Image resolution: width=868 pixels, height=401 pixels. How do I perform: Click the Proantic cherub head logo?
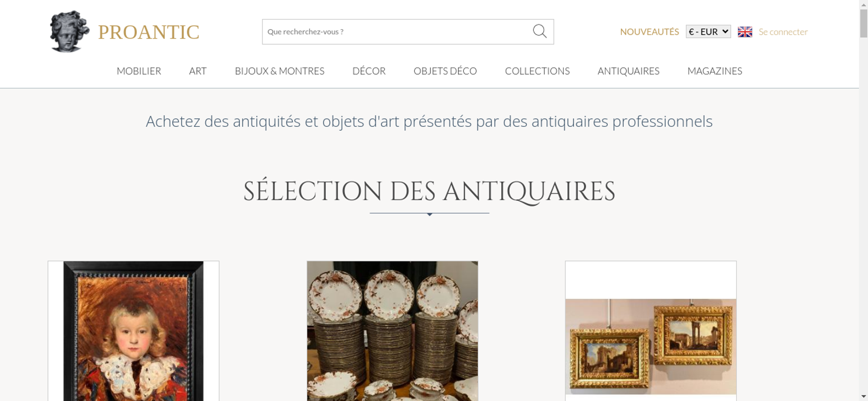point(69,32)
